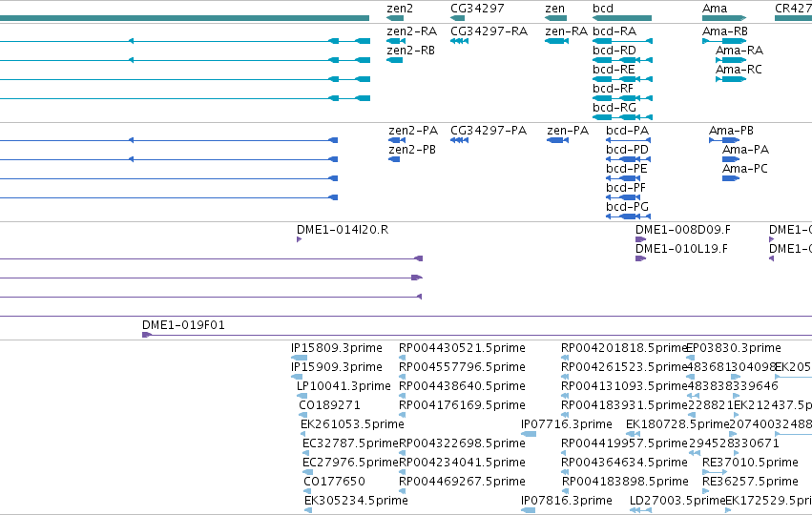Click the zen-RA transcript label
The height and width of the screenshot is (515, 812).
pyautogui.click(x=566, y=31)
